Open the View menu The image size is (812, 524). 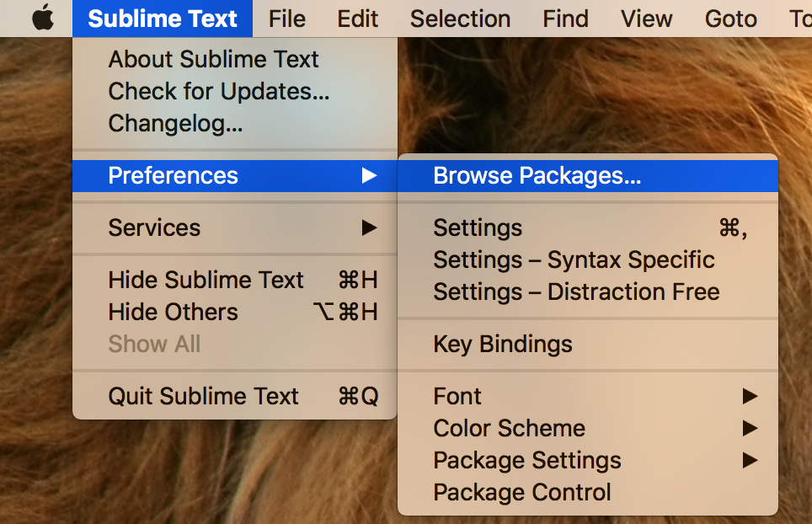coord(646,19)
